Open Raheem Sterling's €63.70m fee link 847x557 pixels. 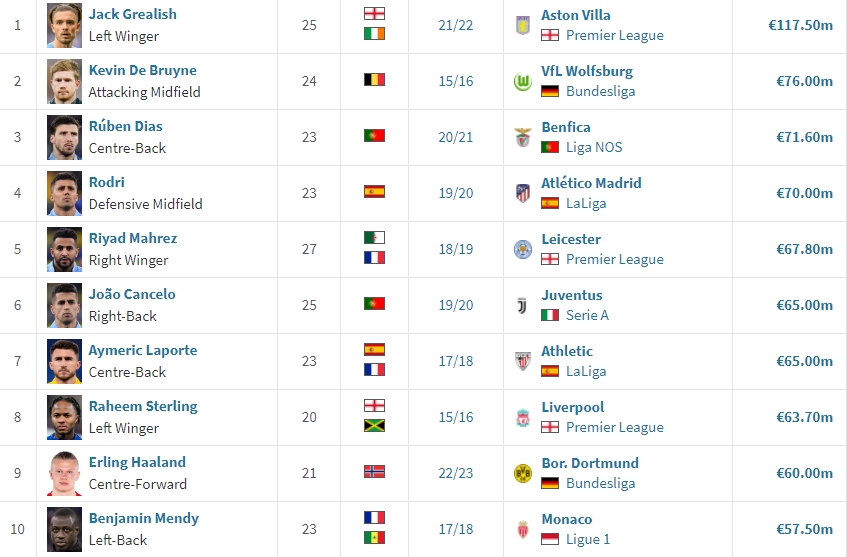point(804,417)
